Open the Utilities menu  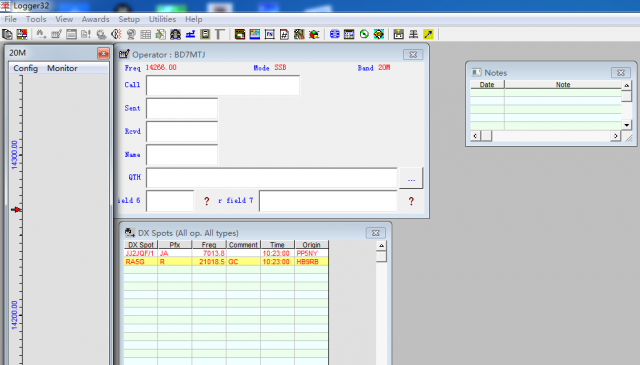[x=162, y=19]
